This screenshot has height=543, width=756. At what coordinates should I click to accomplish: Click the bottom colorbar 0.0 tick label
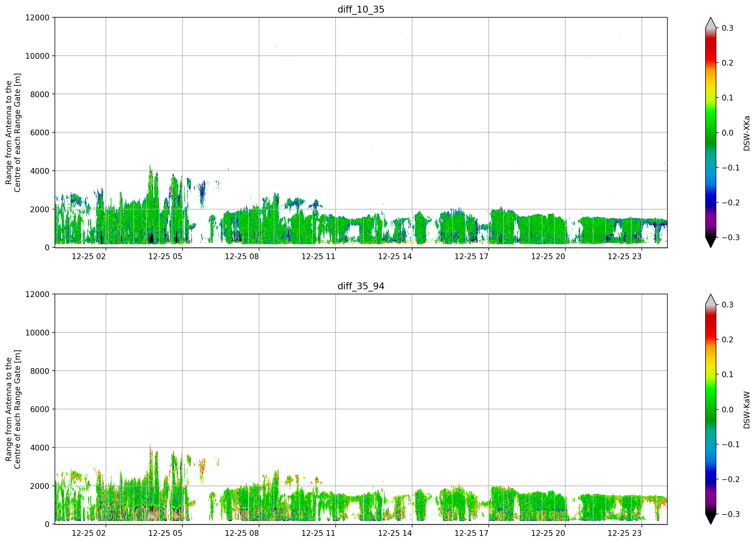(728, 410)
